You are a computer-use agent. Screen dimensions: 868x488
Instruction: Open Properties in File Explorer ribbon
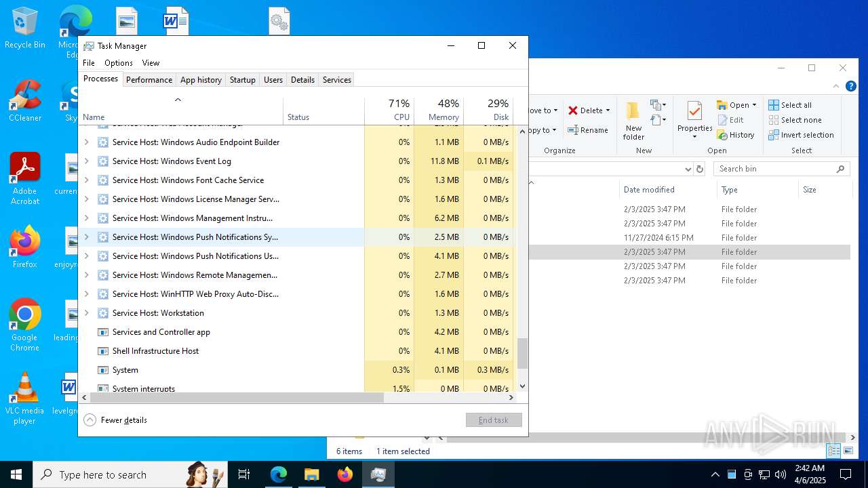(694, 121)
